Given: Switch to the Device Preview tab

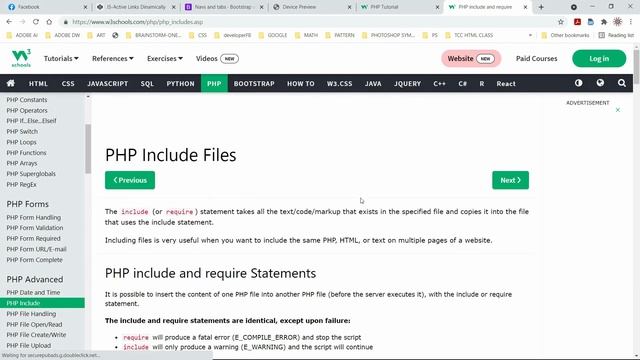Looking at the screenshot, I should click(312, 7).
